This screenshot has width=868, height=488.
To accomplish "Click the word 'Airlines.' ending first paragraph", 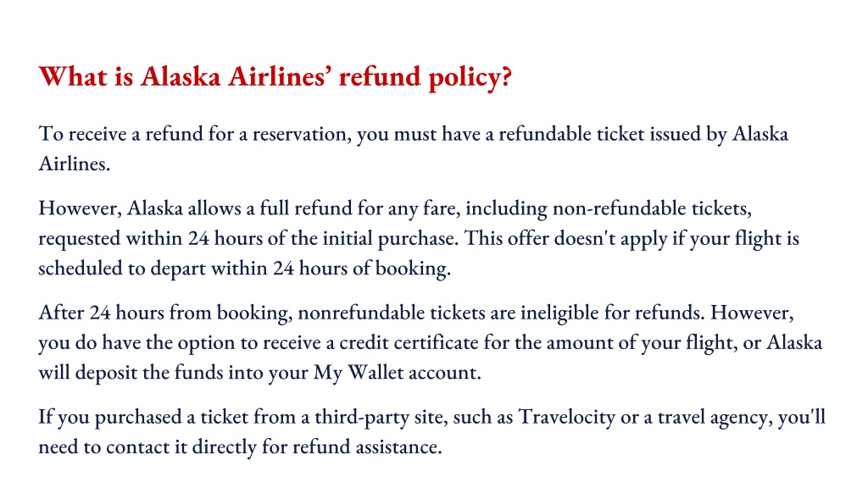I will coord(75,164).
